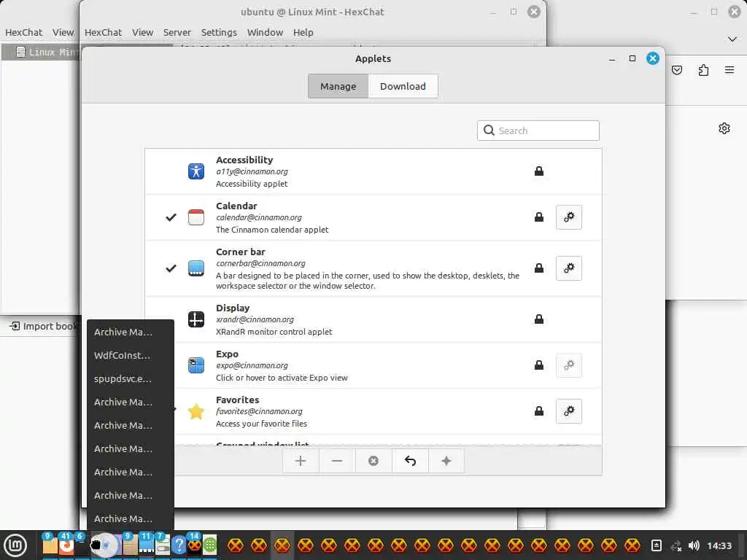The width and height of the screenshot is (747, 560).
Task: Click the Favorites star icon
Action: [x=196, y=411]
